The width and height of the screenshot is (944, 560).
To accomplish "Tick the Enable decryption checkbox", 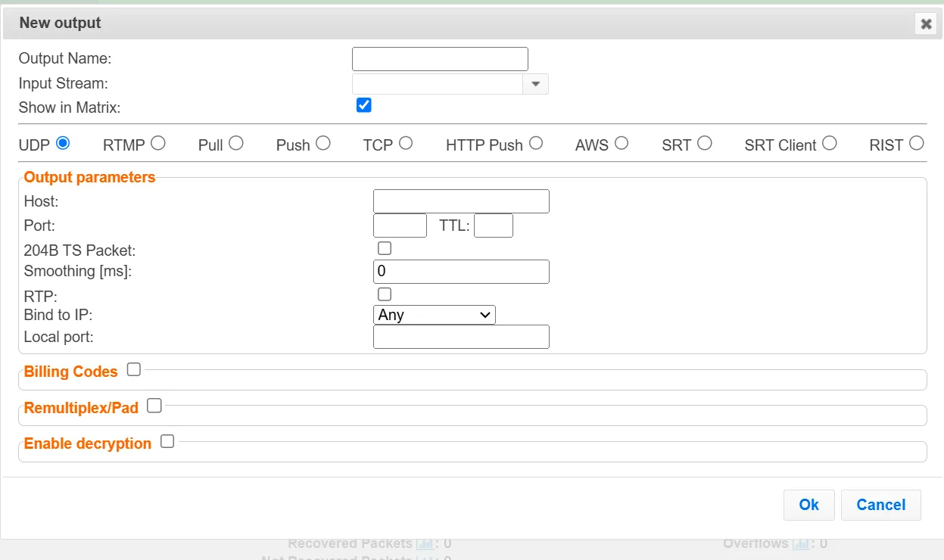I will click(167, 442).
